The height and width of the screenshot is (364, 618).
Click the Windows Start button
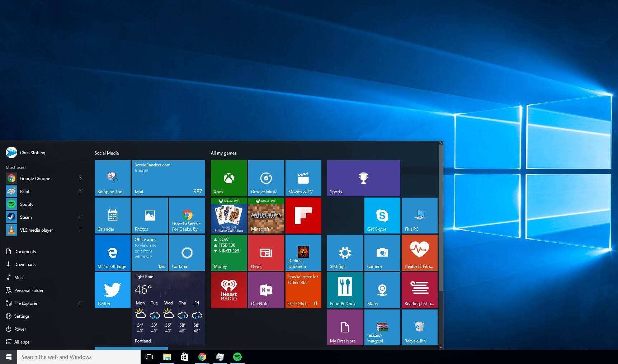point(9,357)
